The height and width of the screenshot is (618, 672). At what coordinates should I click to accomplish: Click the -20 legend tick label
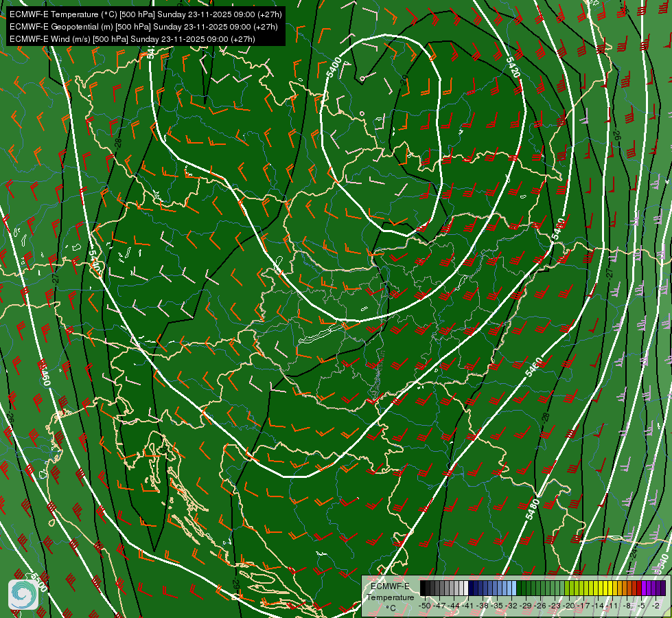569,606
